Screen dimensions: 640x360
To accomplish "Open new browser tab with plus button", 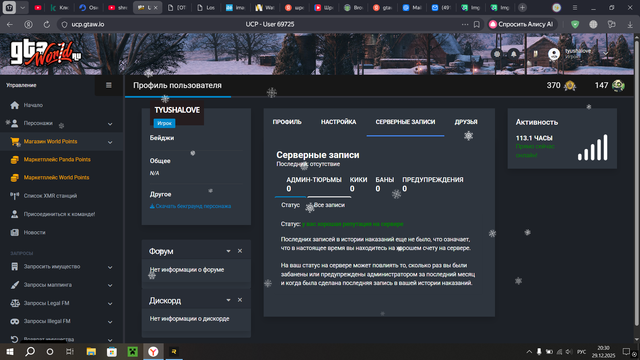I will (x=522, y=8).
